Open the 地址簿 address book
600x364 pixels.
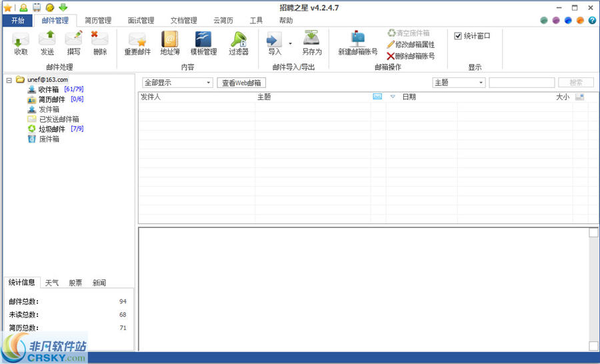170,43
